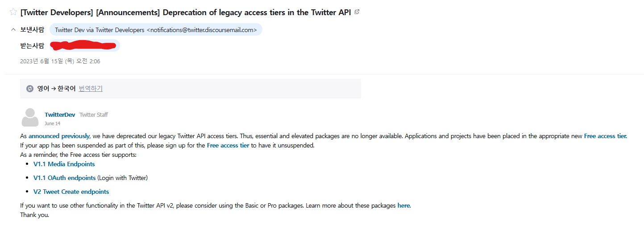The height and width of the screenshot is (225, 644).
Task: Click the June 14 post date
Action: pyautogui.click(x=52, y=123)
